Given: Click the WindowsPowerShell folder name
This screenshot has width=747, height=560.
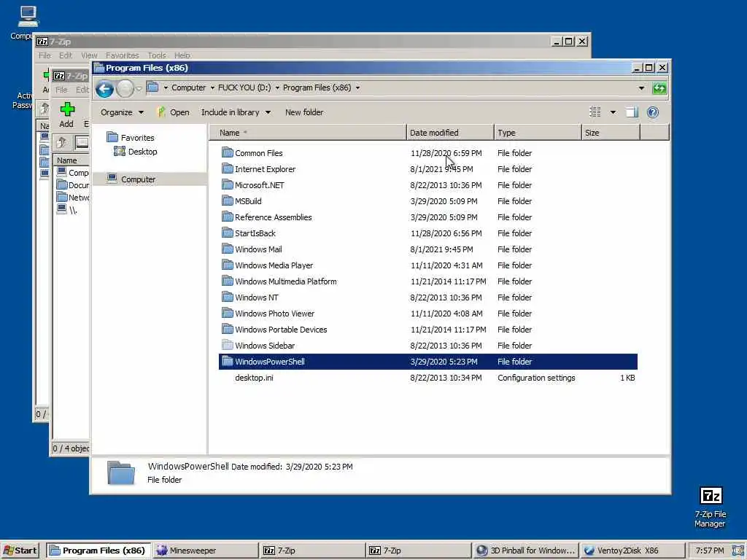Looking at the screenshot, I should [x=270, y=362].
